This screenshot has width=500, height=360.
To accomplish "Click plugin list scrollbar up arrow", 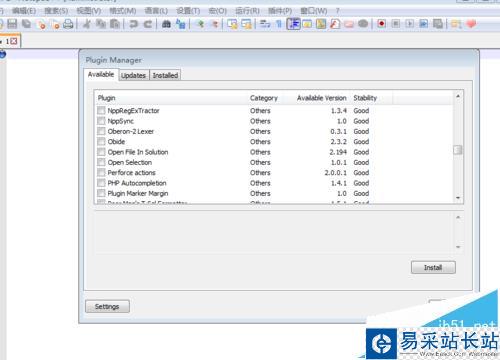I will (458, 96).
